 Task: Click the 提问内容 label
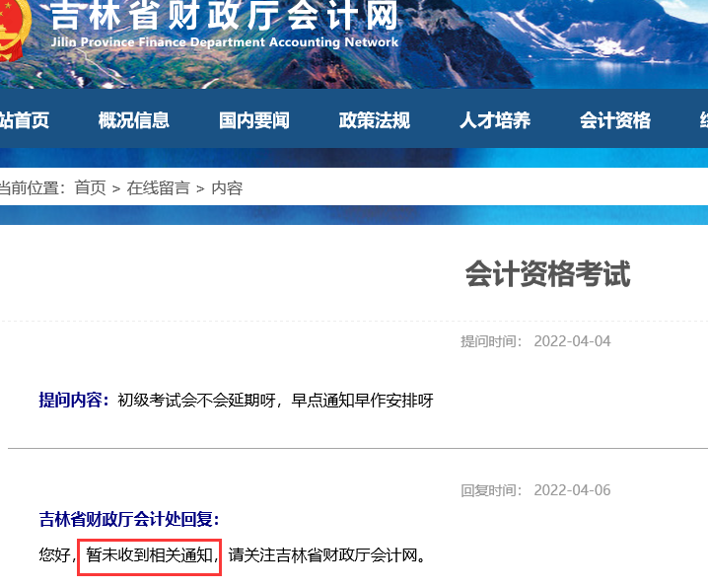point(74,400)
